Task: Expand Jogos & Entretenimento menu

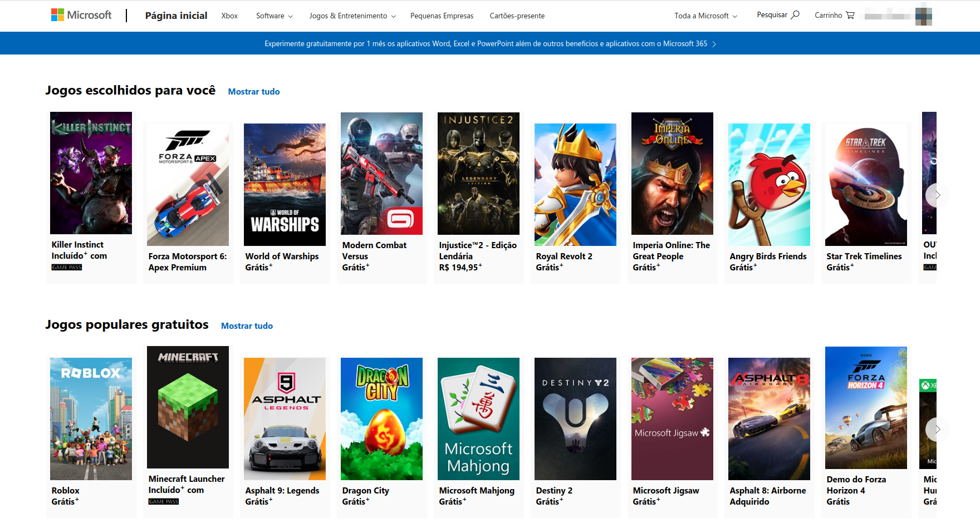Action: (352, 16)
